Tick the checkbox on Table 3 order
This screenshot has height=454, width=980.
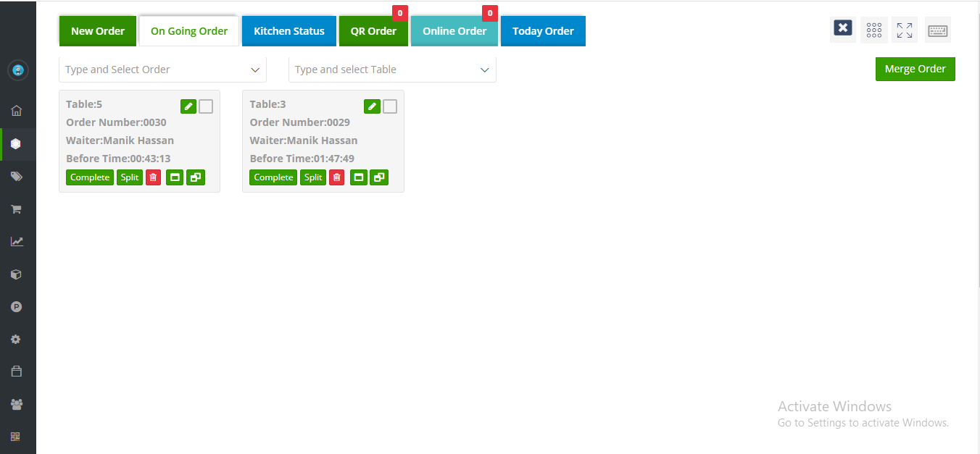click(x=390, y=106)
